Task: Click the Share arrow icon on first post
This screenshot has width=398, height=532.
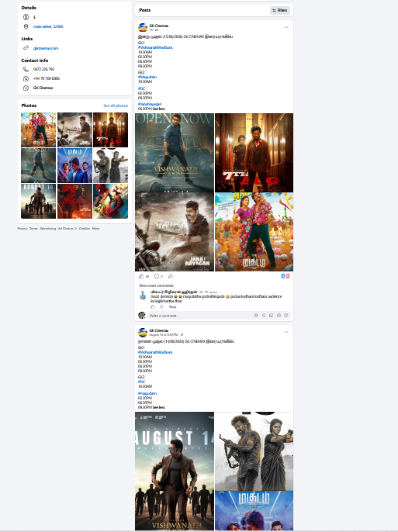Action: 171,276
